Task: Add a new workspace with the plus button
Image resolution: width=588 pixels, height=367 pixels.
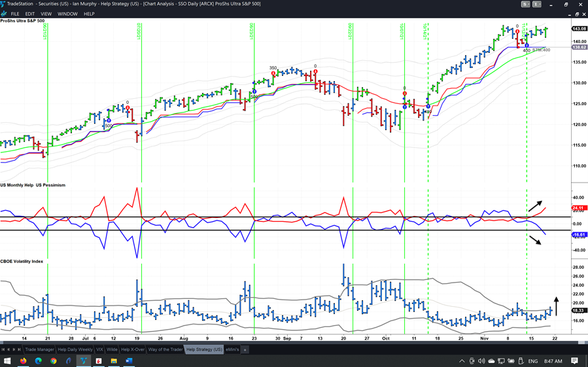Action: coord(245,350)
